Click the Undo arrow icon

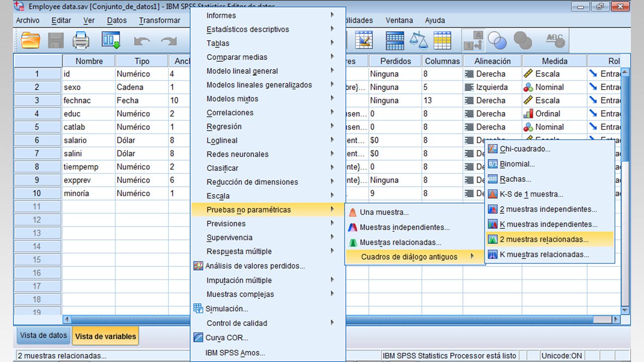pos(142,41)
